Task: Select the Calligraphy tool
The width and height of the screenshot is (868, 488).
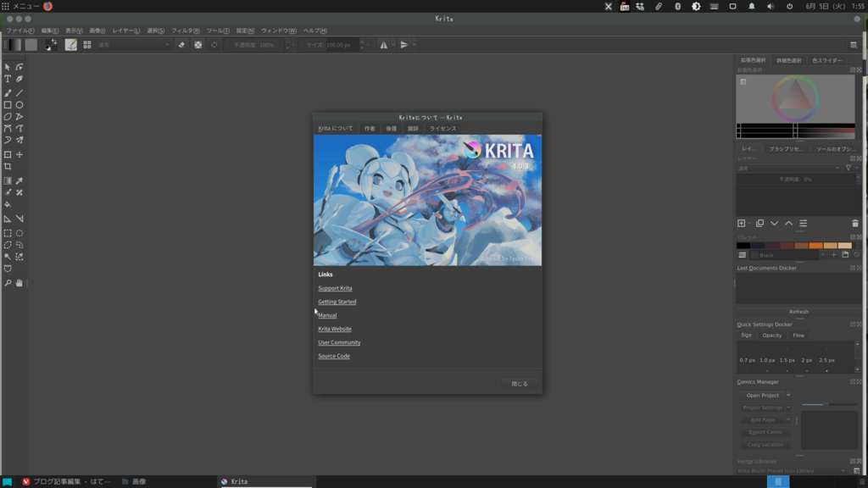Action: coord(19,79)
